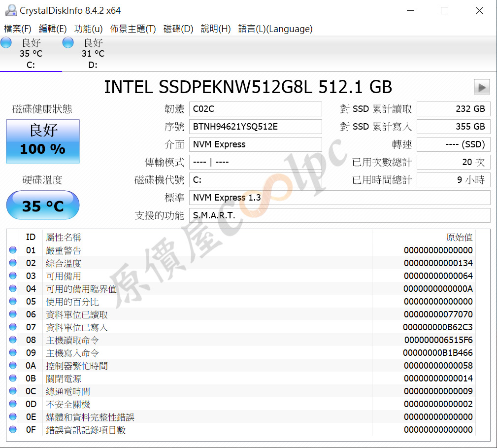Click the firmware field showing C02C

coord(256,109)
